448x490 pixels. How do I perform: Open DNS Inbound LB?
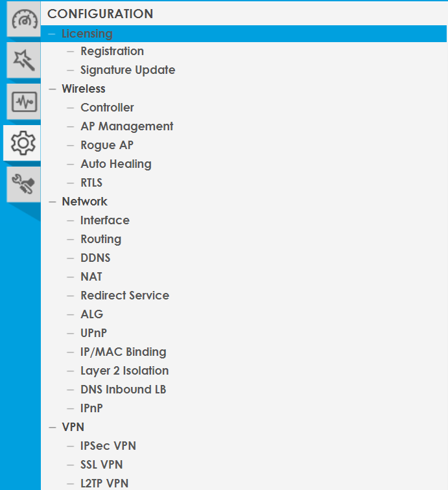click(x=123, y=390)
